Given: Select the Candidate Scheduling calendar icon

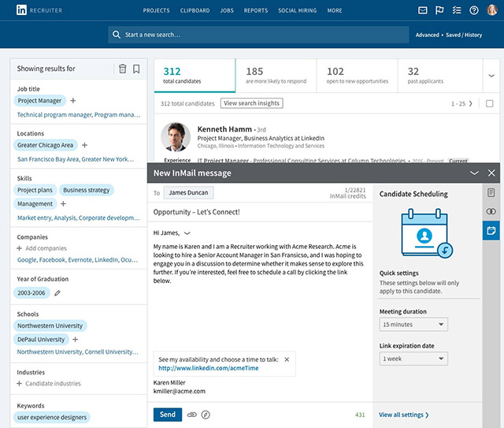Looking at the screenshot, I should [x=491, y=230].
